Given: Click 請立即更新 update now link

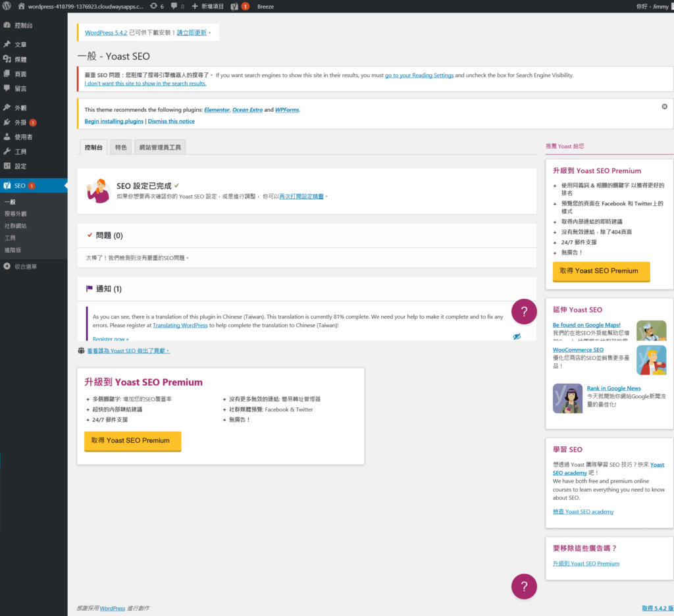Looking at the screenshot, I should [192, 33].
